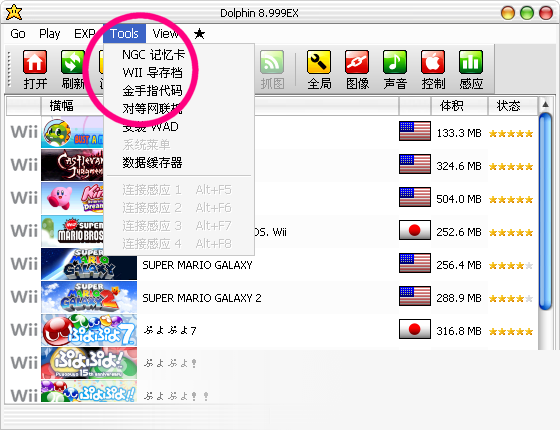Viewport: 560px width, 430px height.
Task: Click the 抓图 screenshot toolbar icon
Action: [272, 62]
